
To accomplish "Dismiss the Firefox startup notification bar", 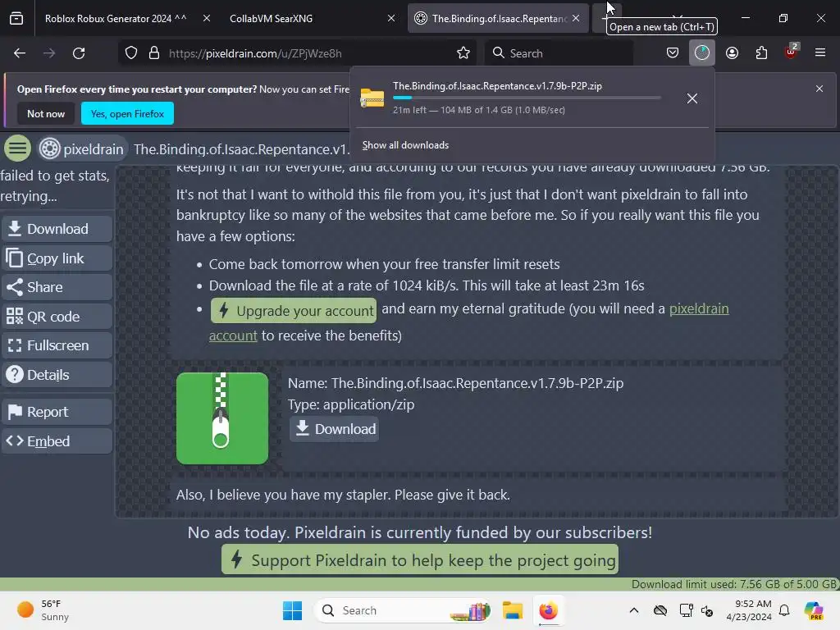I will tap(819, 89).
